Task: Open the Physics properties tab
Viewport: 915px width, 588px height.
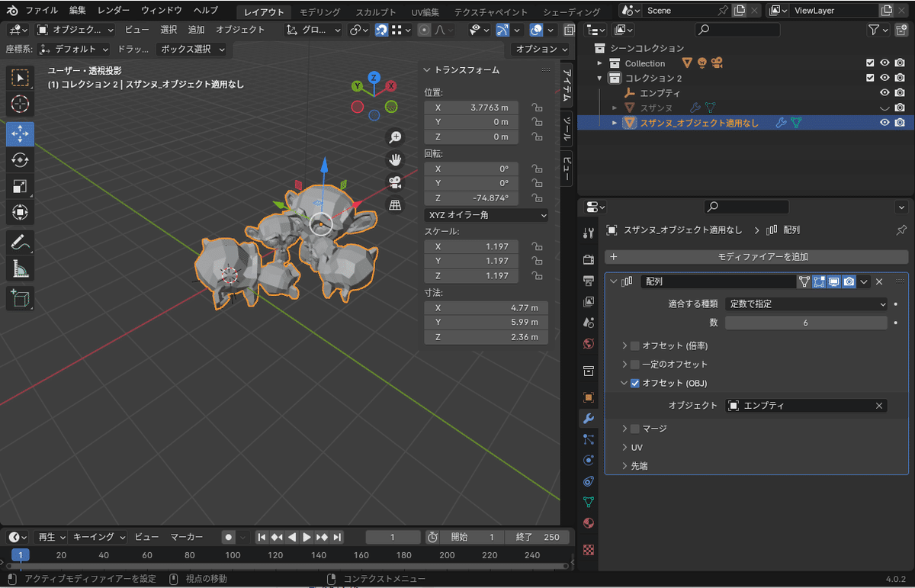Action: point(589,460)
